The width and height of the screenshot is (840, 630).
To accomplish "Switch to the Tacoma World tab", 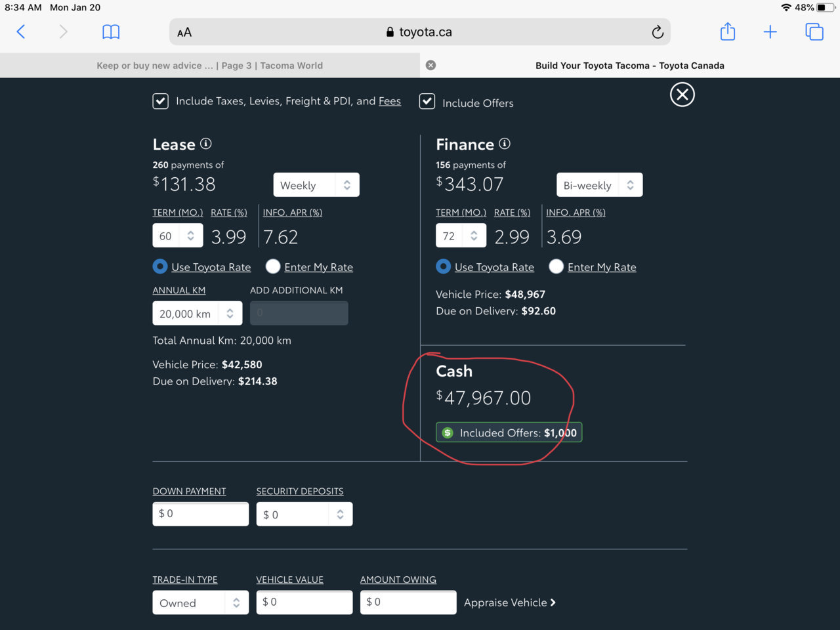I will tap(210, 66).
